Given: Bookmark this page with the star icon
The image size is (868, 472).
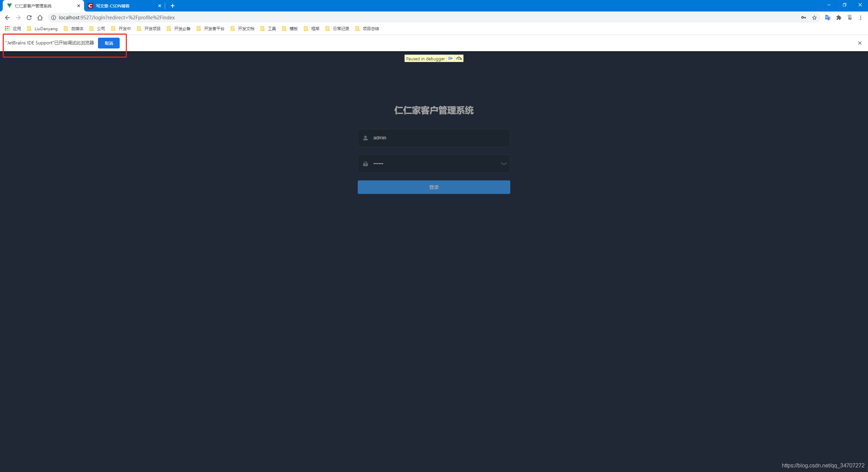Looking at the screenshot, I should (814, 17).
